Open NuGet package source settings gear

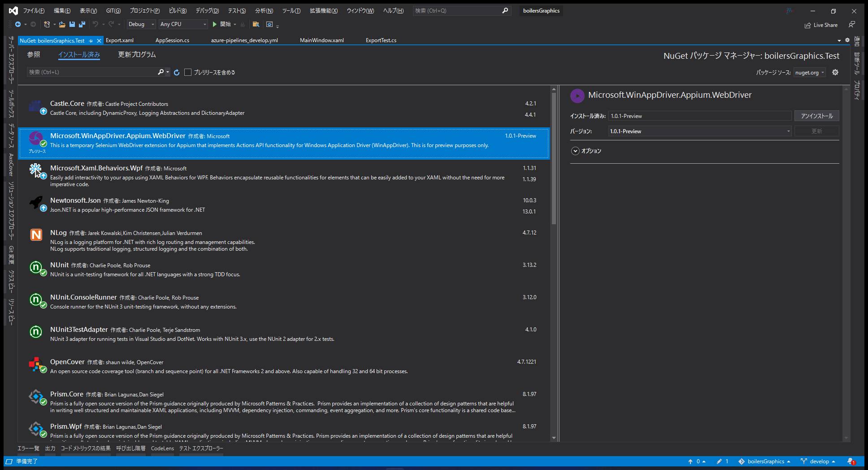(835, 72)
